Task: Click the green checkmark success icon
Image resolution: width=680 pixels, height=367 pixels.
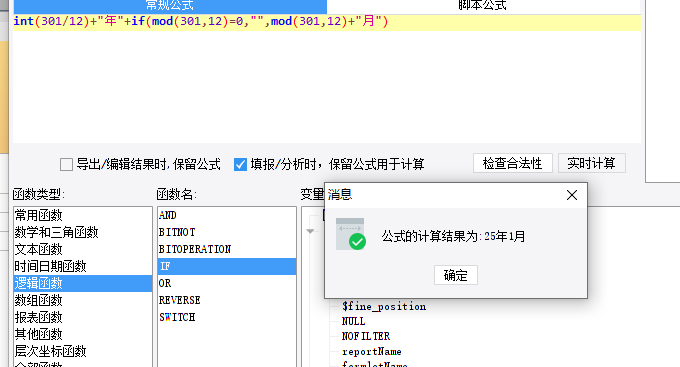Action: click(x=357, y=242)
